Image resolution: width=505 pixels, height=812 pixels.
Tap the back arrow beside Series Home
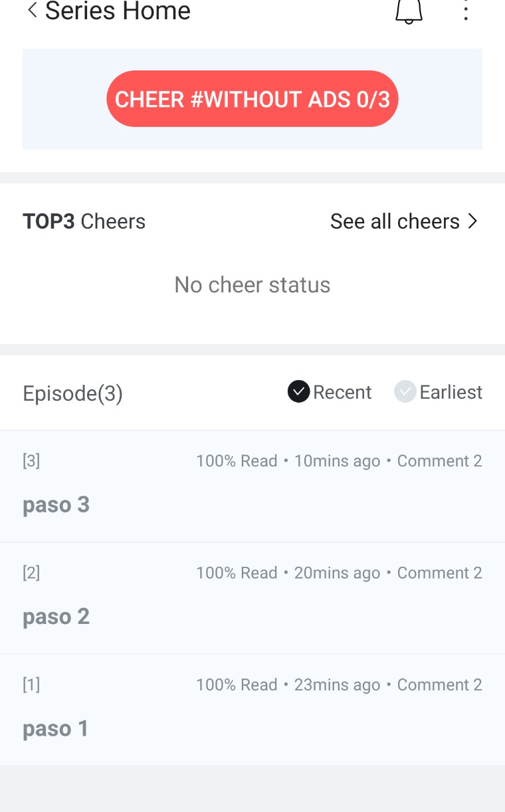(x=31, y=11)
